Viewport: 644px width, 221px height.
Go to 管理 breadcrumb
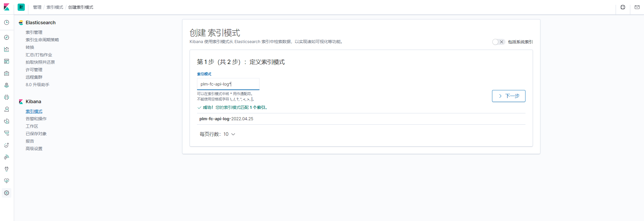37,7
